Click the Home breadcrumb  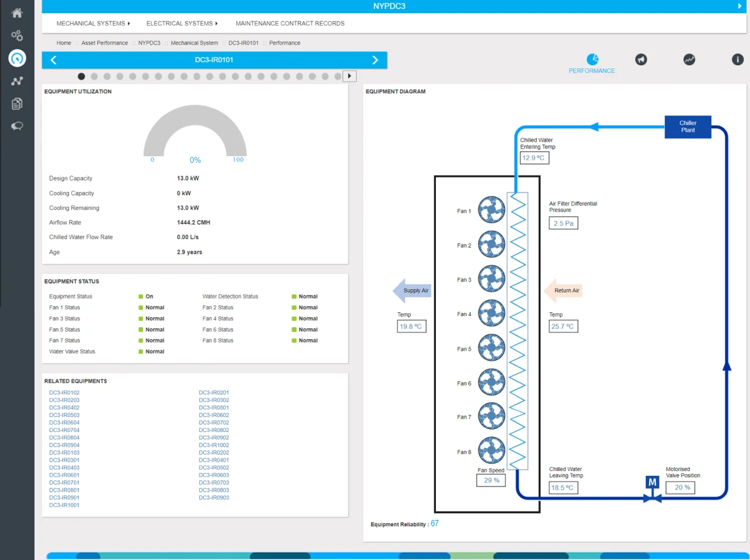point(63,43)
